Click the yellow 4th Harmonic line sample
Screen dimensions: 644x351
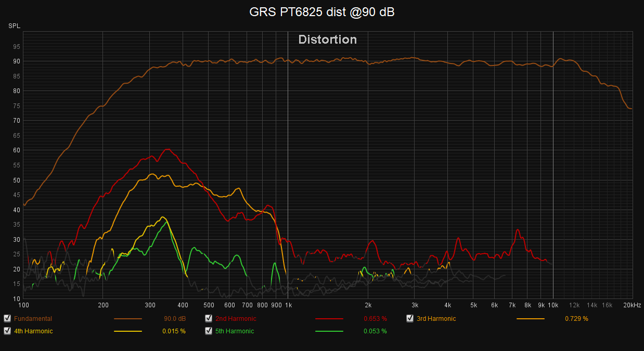pos(128,331)
